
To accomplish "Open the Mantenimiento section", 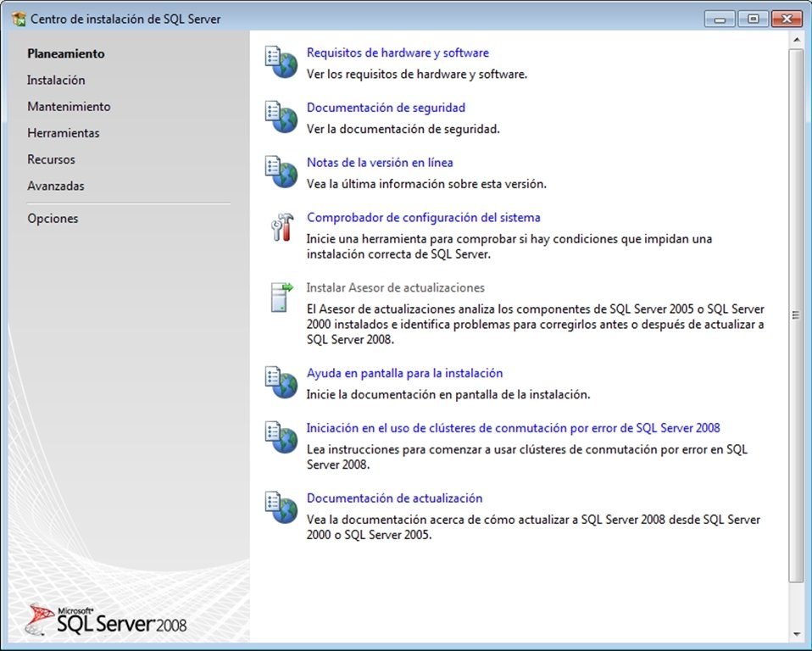I will [69, 106].
